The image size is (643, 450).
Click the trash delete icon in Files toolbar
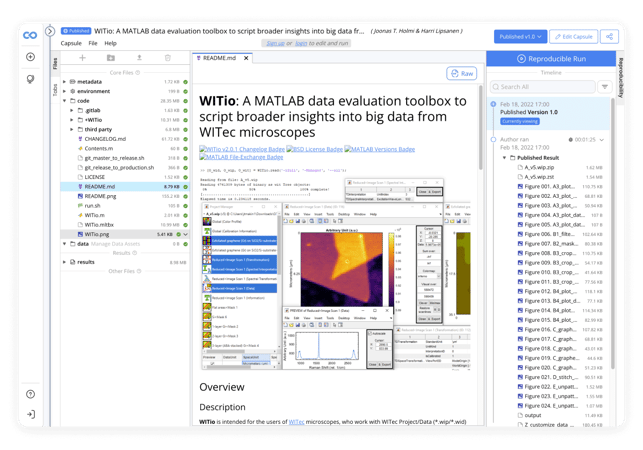(168, 58)
